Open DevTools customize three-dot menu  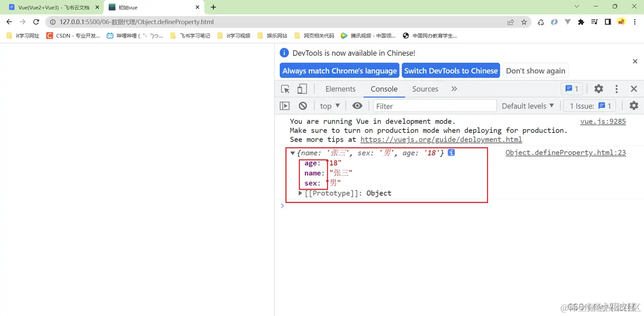pyautogui.click(x=616, y=89)
